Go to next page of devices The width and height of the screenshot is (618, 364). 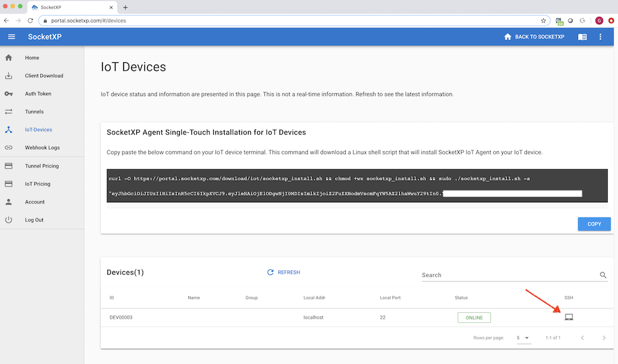click(x=604, y=337)
